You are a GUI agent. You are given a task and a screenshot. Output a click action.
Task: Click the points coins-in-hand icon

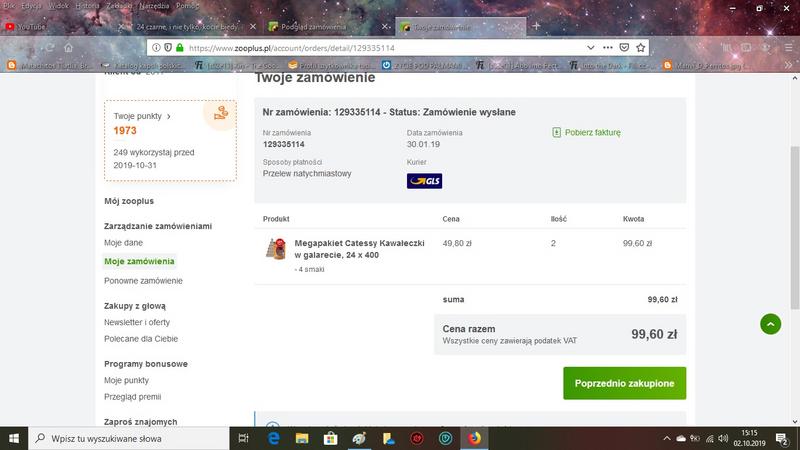(220, 113)
